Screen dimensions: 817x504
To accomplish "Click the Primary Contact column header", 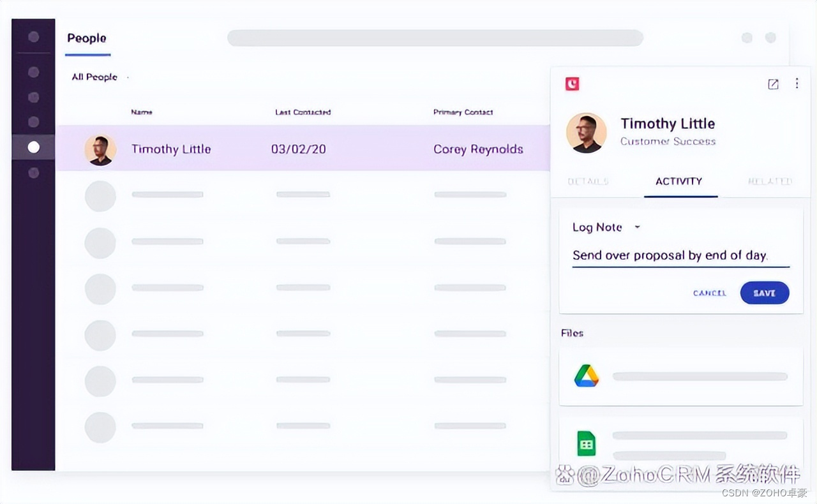I will (x=463, y=112).
